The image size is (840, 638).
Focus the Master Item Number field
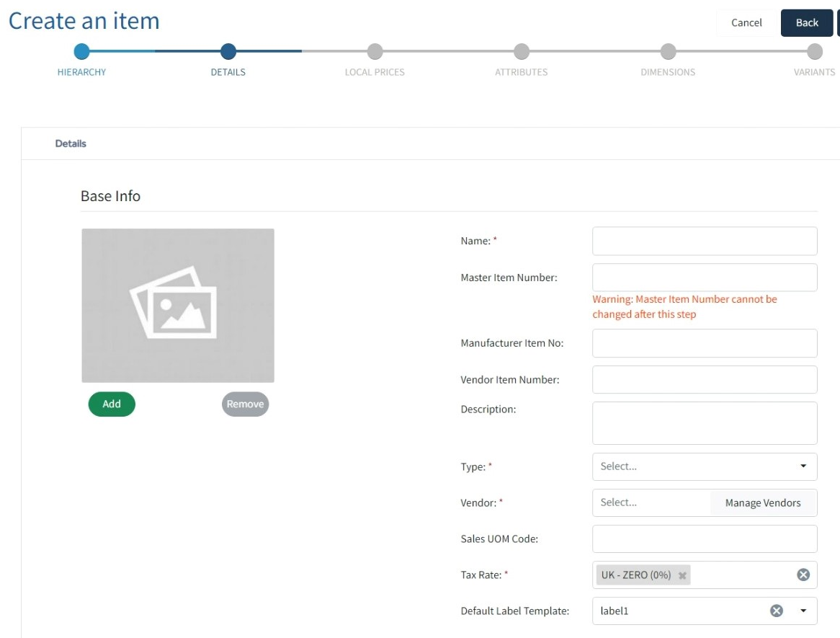(x=705, y=278)
